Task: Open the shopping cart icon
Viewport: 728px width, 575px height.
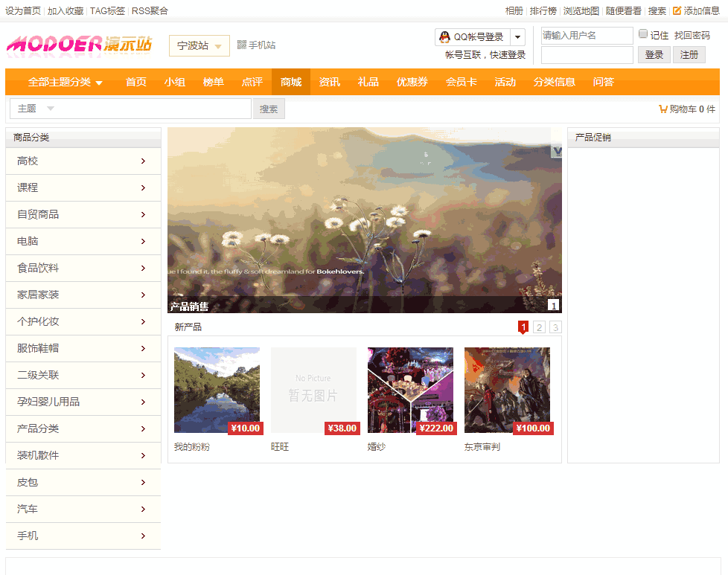Action: (x=662, y=109)
